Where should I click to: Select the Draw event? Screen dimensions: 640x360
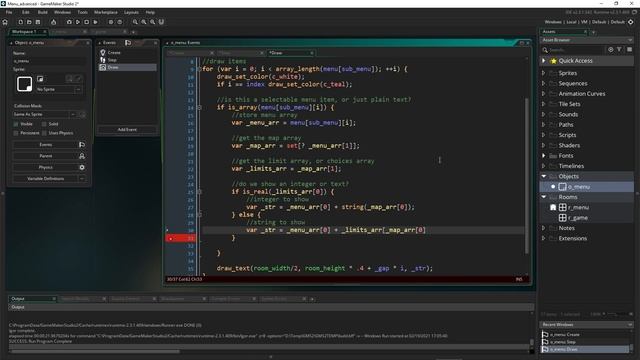[x=127, y=67]
